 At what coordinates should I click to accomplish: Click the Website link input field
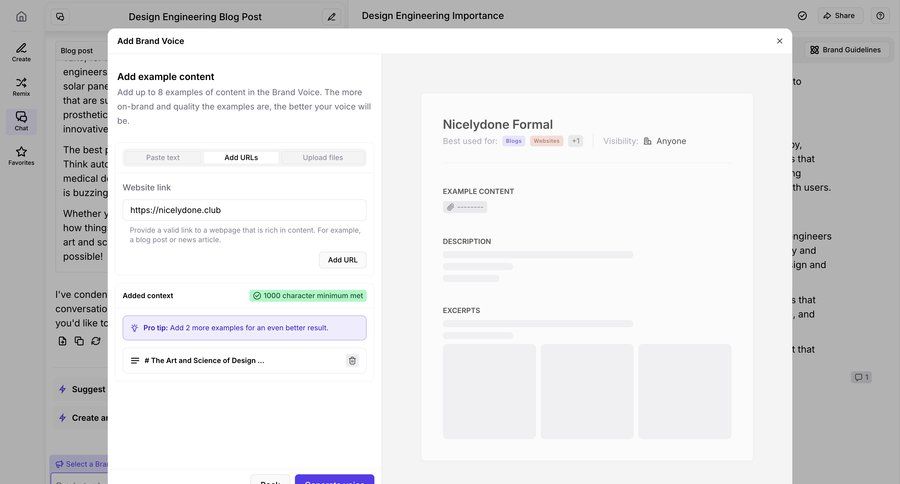(245, 210)
